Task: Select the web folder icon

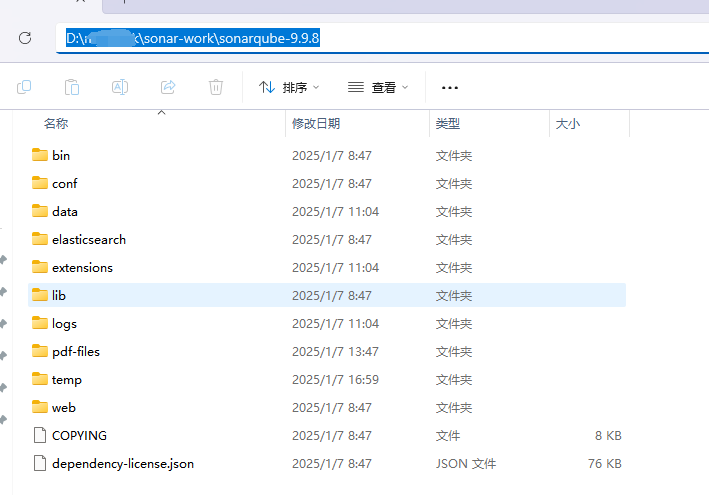Action: click(x=40, y=407)
